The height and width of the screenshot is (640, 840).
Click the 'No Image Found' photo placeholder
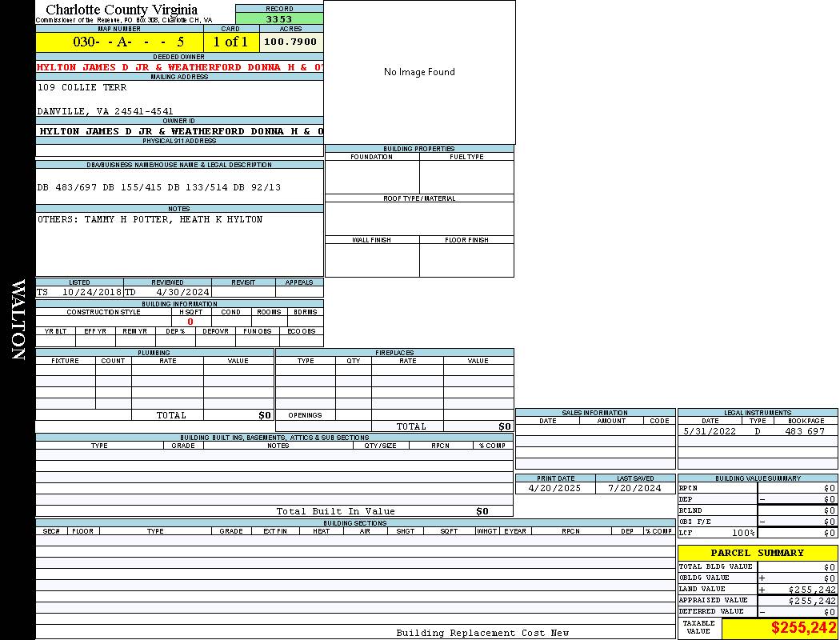click(419, 72)
